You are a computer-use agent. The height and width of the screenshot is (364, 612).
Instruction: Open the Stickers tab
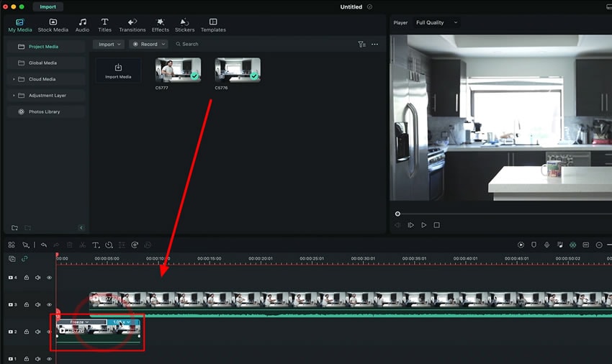click(184, 25)
